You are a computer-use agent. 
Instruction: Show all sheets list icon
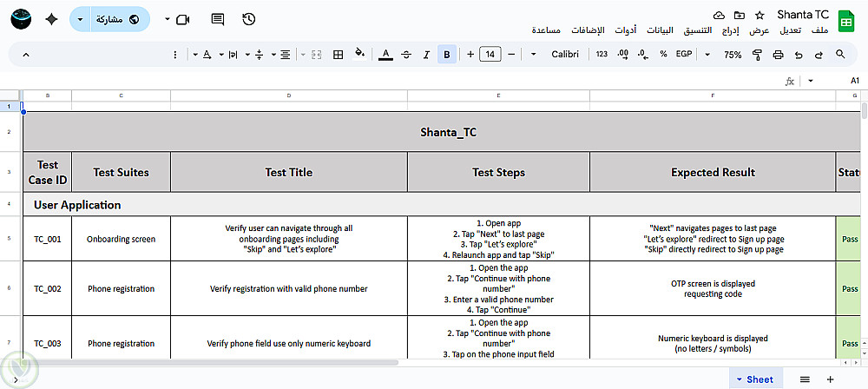coord(805,379)
